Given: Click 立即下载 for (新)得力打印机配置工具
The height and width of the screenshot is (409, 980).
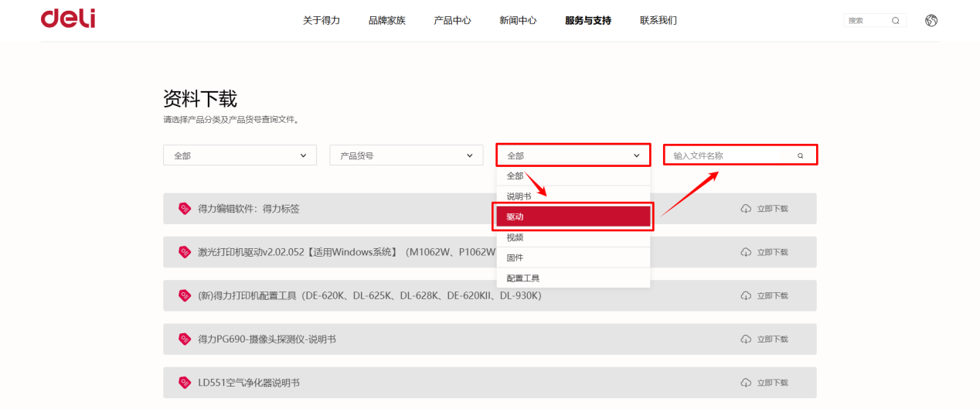Looking at the screenshot, I should (x=773, y=295).
